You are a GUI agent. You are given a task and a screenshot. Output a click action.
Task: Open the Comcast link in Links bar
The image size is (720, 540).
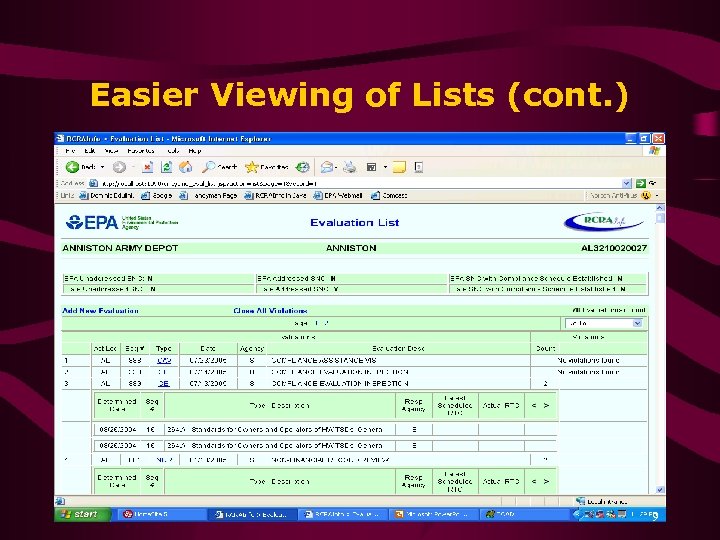389,196
